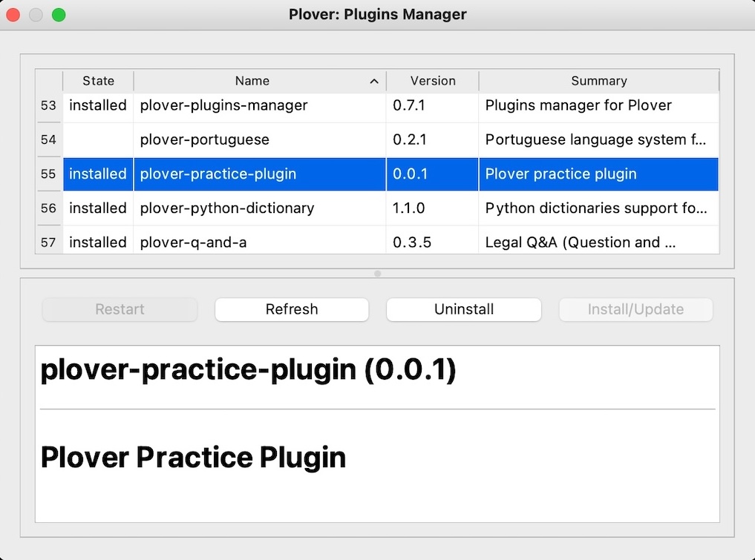Click version 0.2.1 cell
755x560 pixels.
point(432,139)
